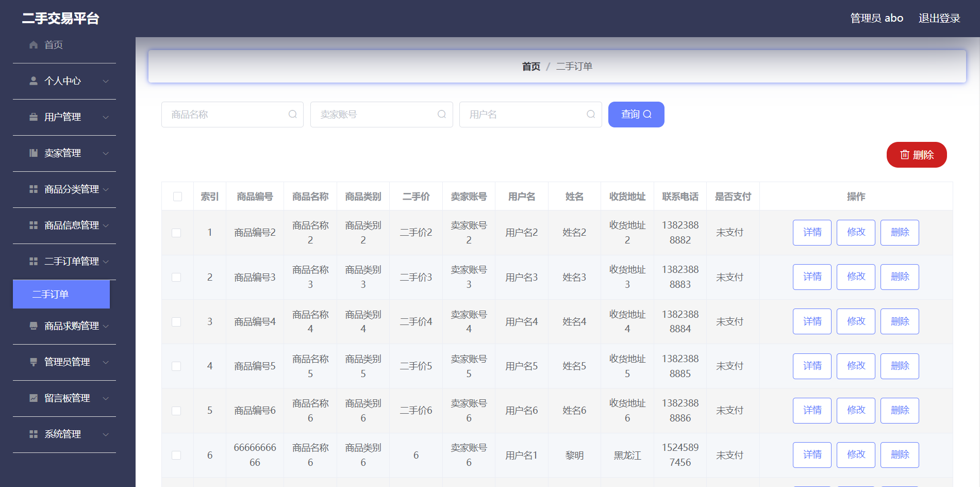Click the red 删除 bulk delete button
Image resolution: width=980 pixels, height=487 pixels.
(x=917, y=155)
